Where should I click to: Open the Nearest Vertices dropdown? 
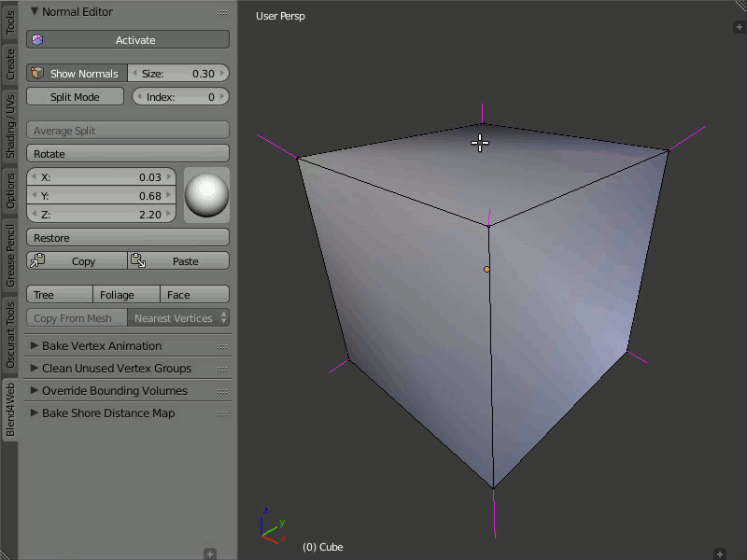tap(178, 318)
